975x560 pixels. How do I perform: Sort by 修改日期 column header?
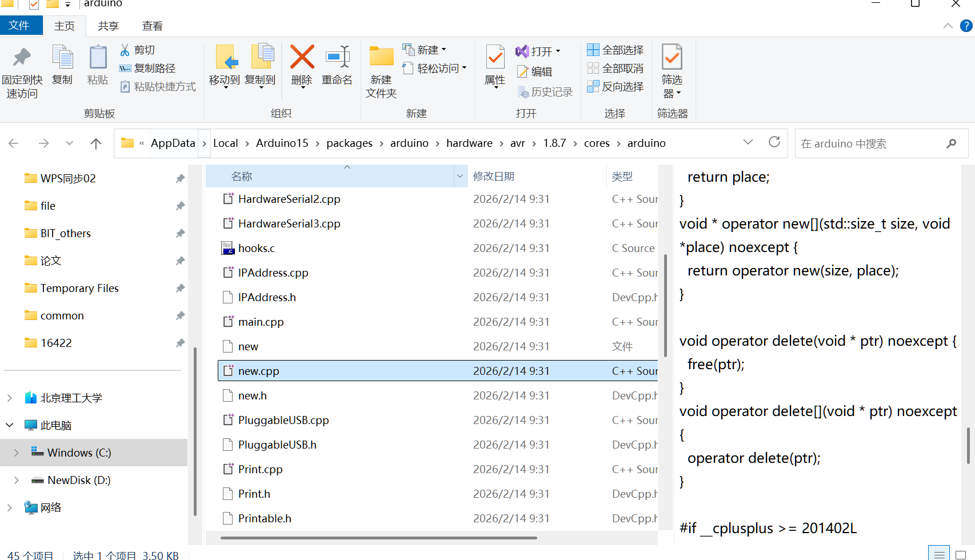(x=537, y=177)
